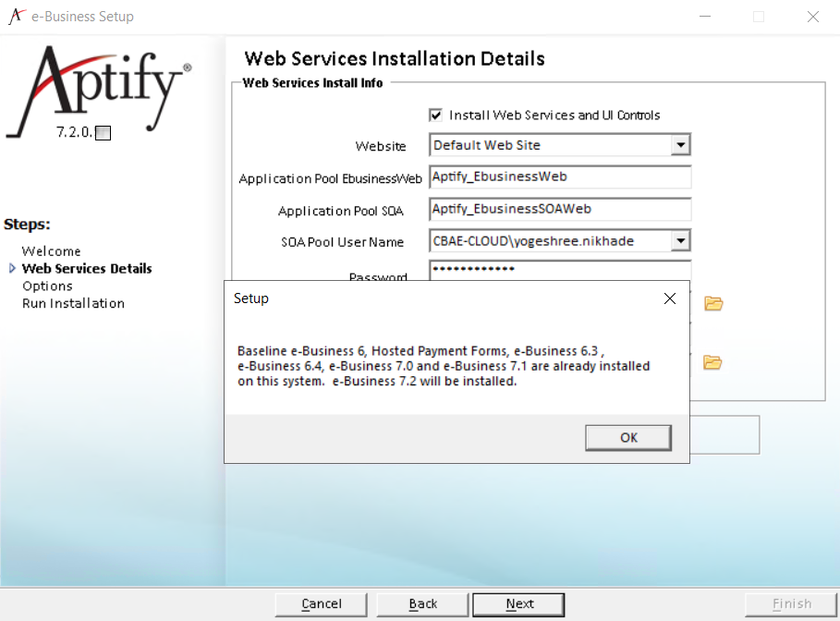The height and width of the screenshot is (621, 840).
Task: Minimize the e-Business Setup window
Action: (705, 17)
